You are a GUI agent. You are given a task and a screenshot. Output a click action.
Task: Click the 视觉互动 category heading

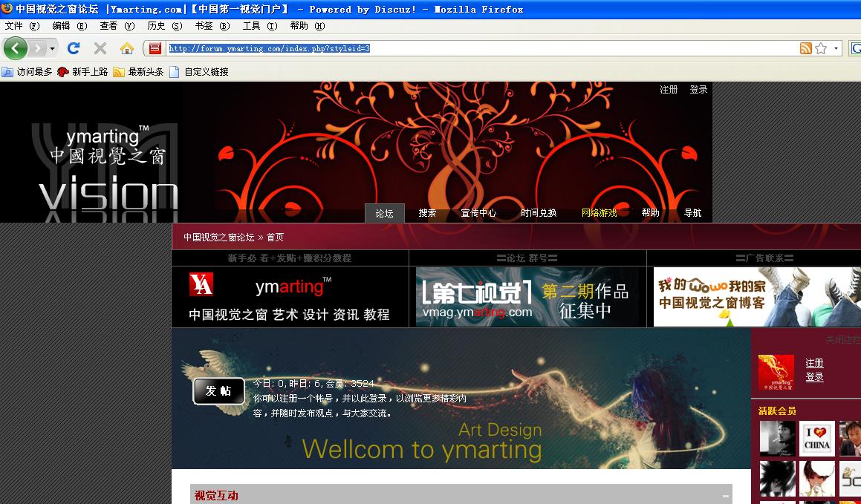pyautogui.click(x=216, y=496)
